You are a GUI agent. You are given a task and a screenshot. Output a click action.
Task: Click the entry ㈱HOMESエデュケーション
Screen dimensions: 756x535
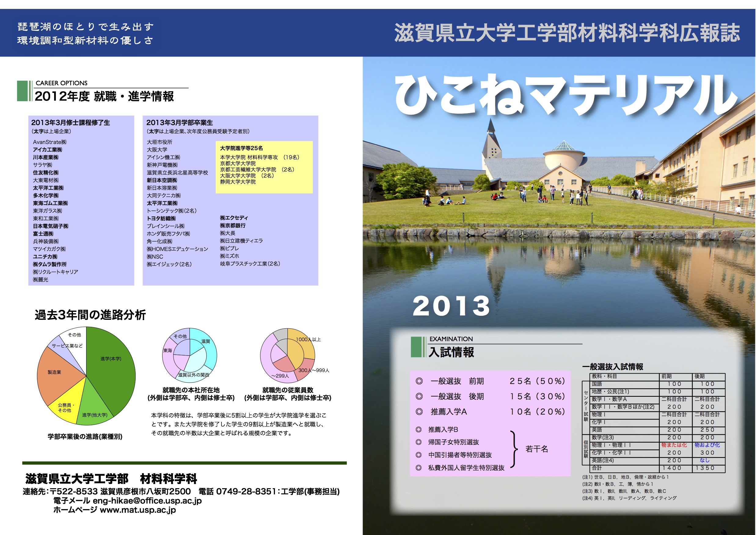tap(177, 249)
